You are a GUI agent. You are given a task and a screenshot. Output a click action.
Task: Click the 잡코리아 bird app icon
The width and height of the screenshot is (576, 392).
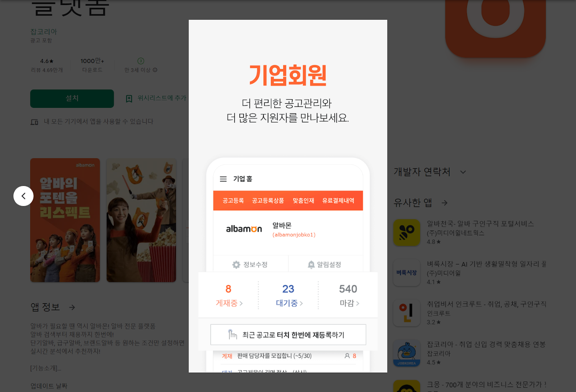[407, 354]
